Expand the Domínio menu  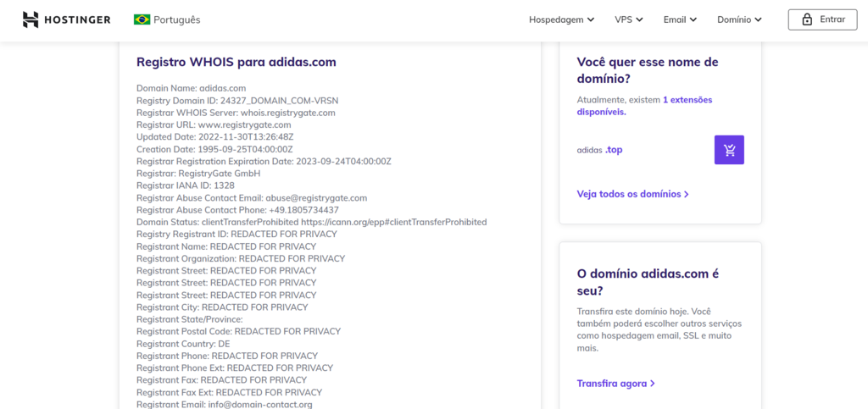click(739, 19)
